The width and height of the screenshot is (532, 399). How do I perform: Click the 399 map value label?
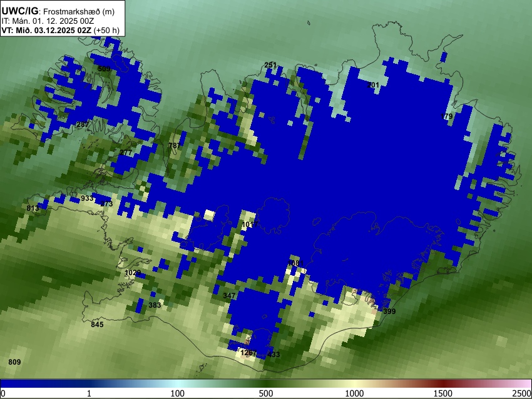pyautogui.click(x=389, y=311)
